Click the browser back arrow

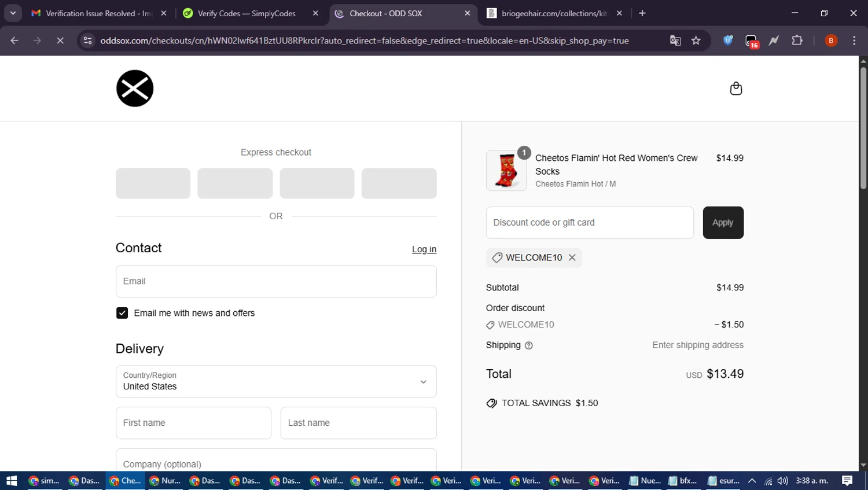[14, 40]
